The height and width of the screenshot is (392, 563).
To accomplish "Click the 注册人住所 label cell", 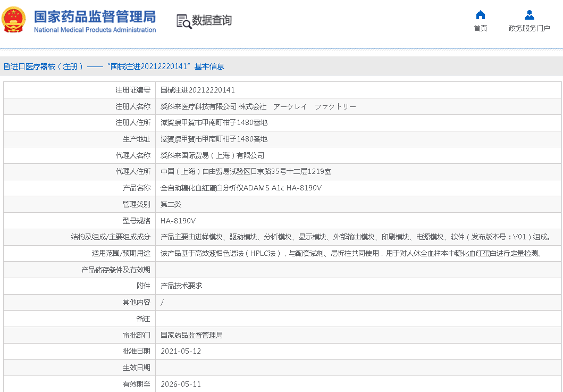I will click(x=79, y=122).
